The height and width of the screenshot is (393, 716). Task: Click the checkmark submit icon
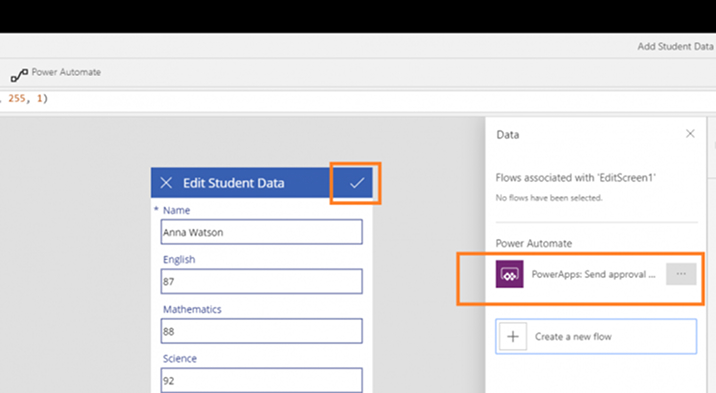357,183
